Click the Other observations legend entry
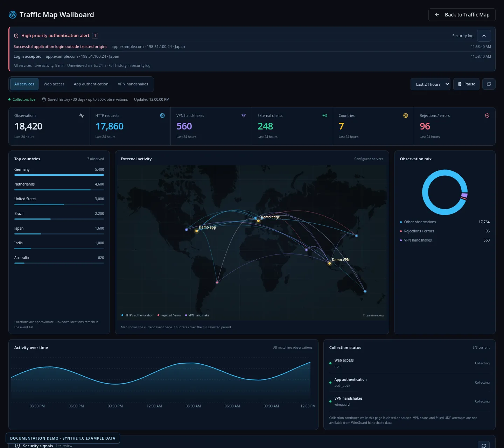 coord(444,222)
